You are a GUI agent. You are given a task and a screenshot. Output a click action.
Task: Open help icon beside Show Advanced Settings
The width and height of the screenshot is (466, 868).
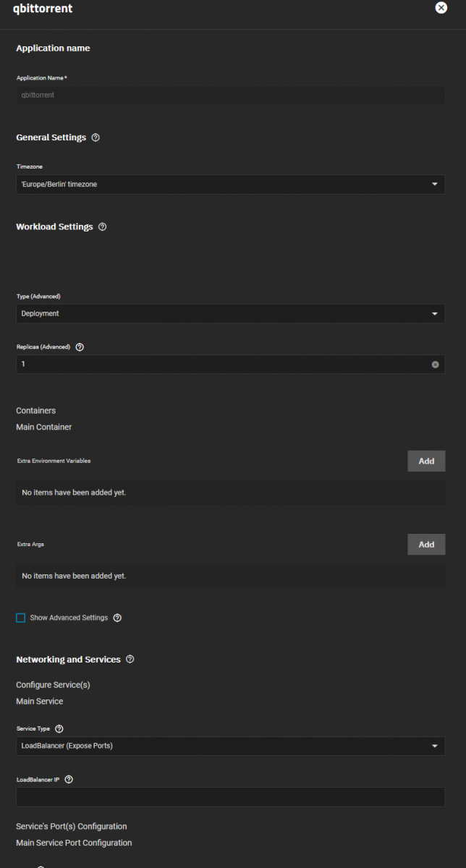117,618
